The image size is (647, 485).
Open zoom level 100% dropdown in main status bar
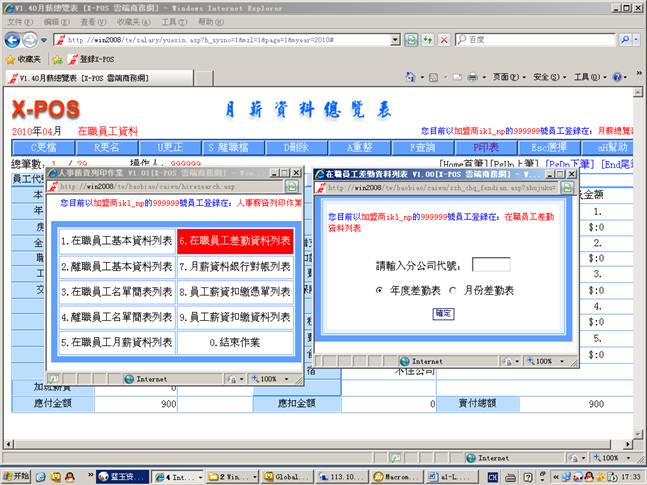point(613,457)
